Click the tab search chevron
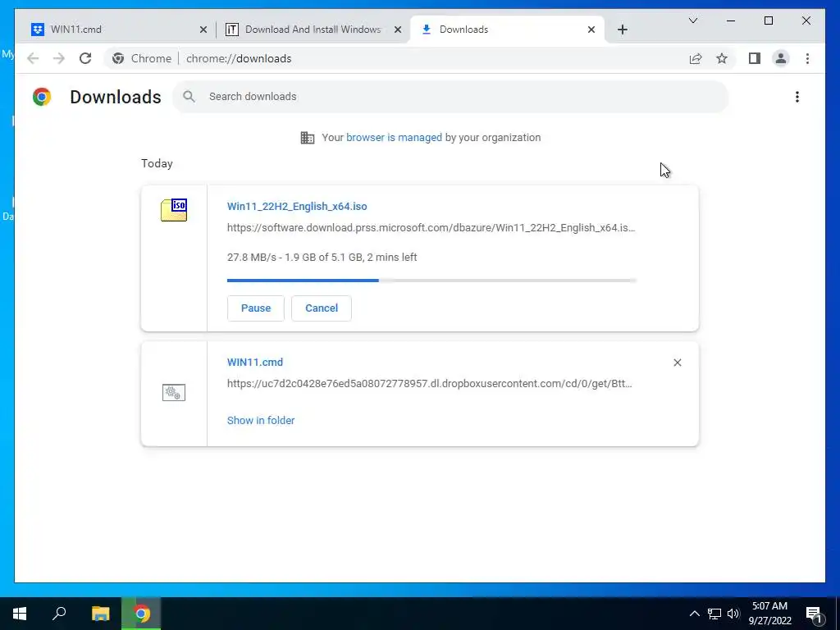 tap(692, 21)
